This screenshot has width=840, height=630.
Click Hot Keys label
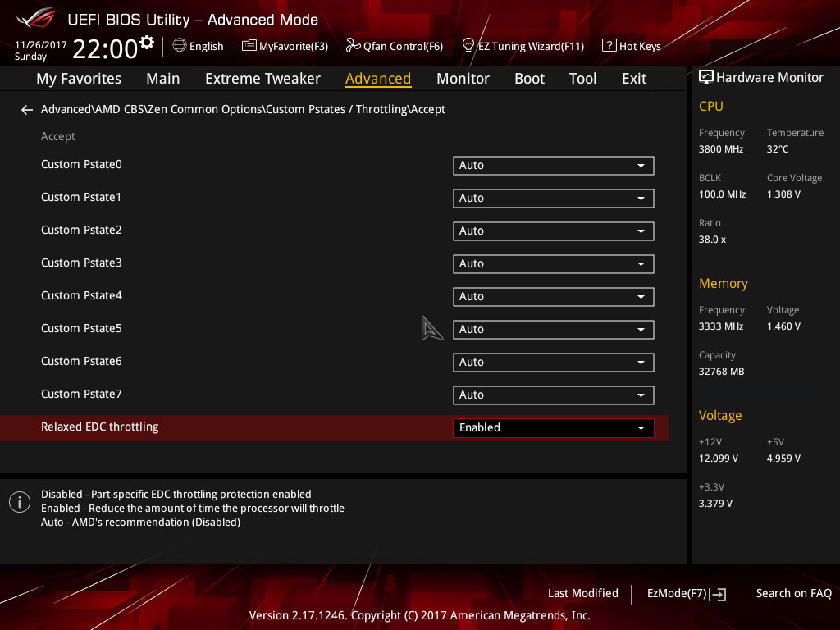coord(640,47)
